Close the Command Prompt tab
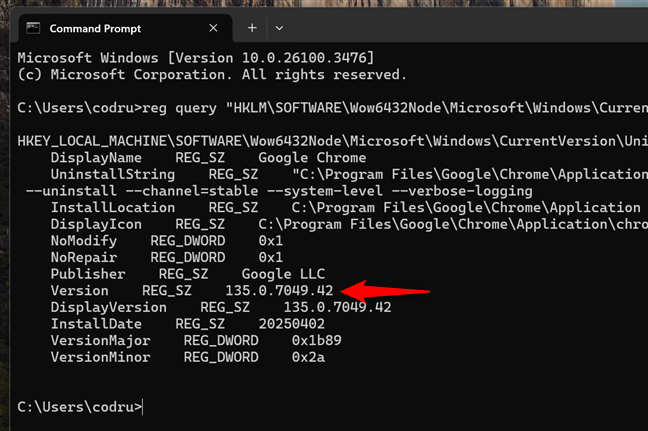This screenshot has height=431, width=648. 213,28
